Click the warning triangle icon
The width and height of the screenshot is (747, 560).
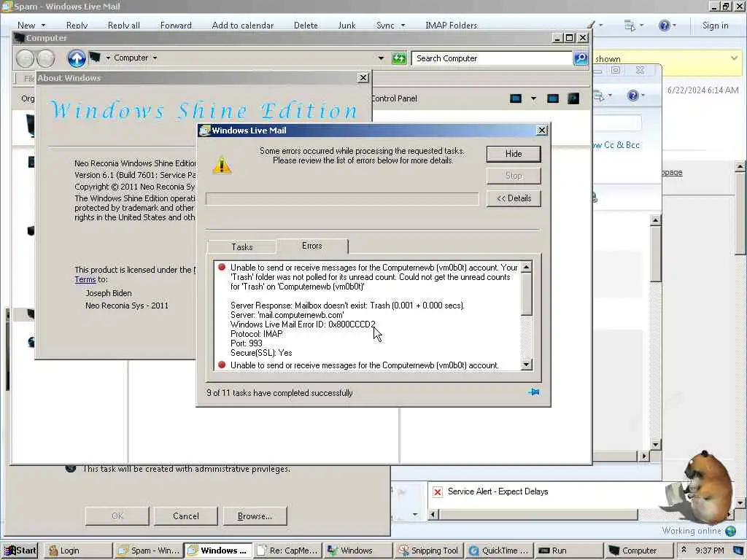pos(222,165)
